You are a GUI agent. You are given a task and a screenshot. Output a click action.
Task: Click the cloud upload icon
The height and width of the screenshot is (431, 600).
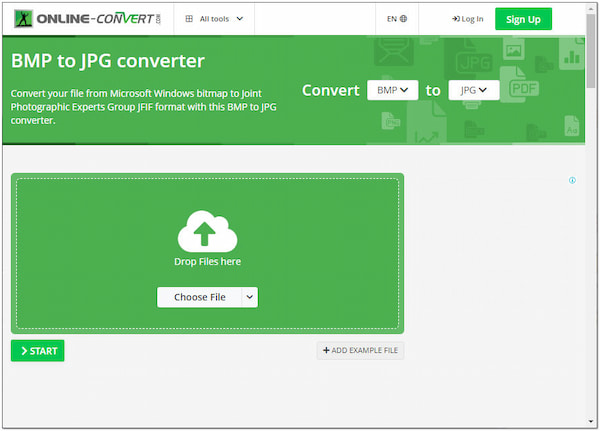[x=207, y=231]
